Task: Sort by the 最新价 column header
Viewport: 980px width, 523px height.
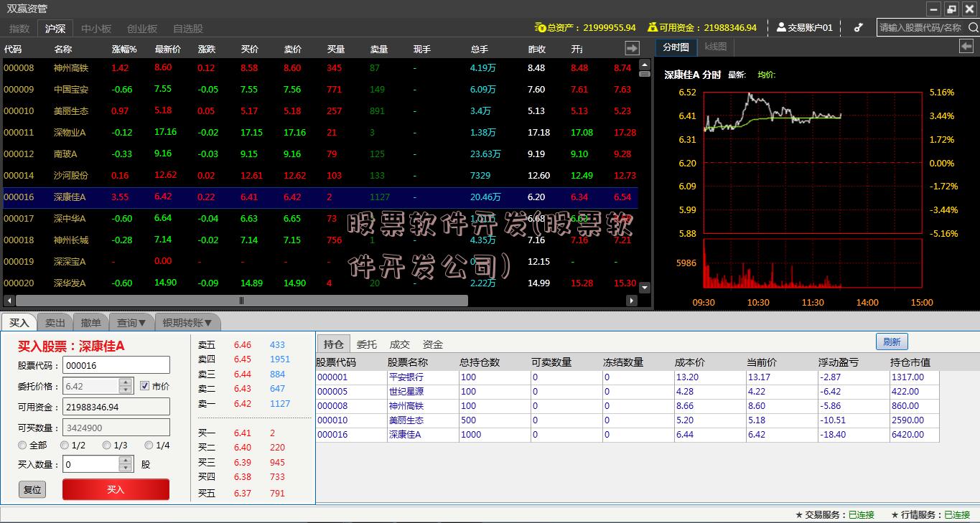Action: [x=167, y=50]
